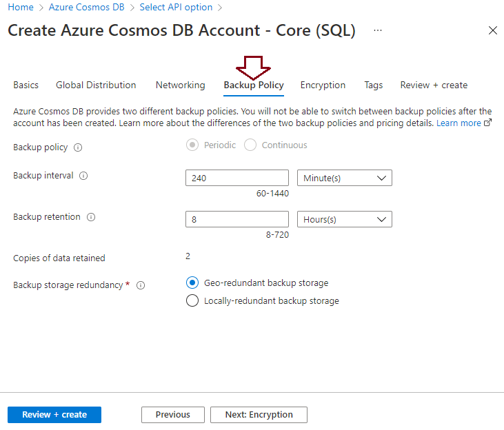Select the Periodic backup policy radio
This screenshot has height=430, width=504.
(x=192, y=145)
